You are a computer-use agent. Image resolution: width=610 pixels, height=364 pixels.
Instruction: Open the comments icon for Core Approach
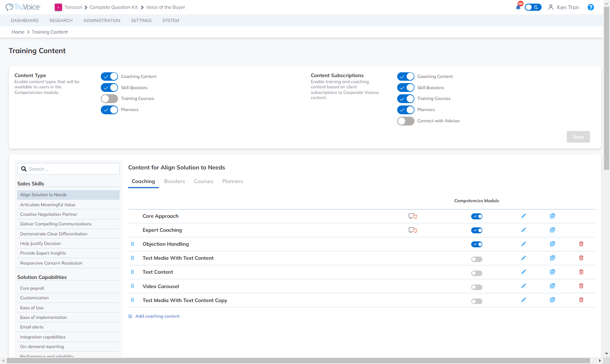click(413, 216)
